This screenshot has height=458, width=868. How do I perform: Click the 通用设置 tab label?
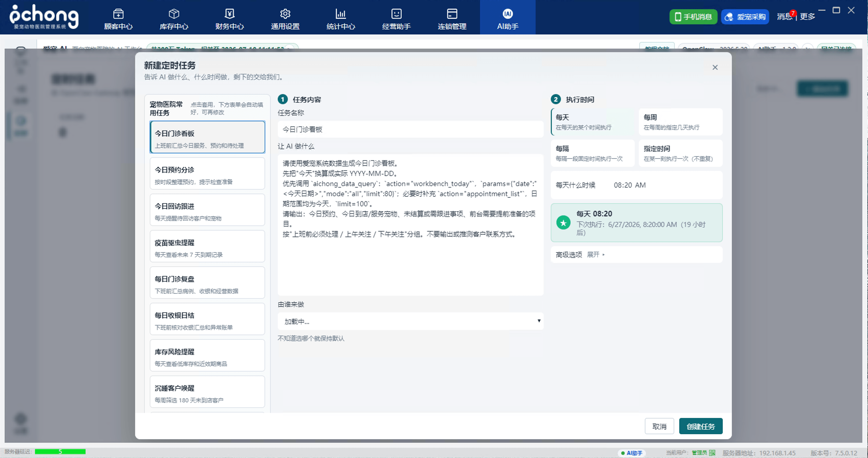pyautogui.click(x=285, y=26)
